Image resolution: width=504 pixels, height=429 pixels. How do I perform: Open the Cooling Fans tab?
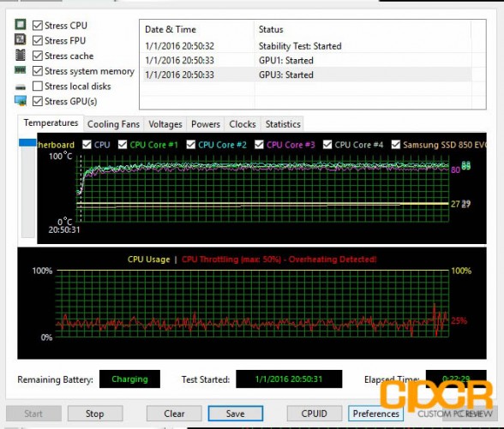(x=113, y=124)
